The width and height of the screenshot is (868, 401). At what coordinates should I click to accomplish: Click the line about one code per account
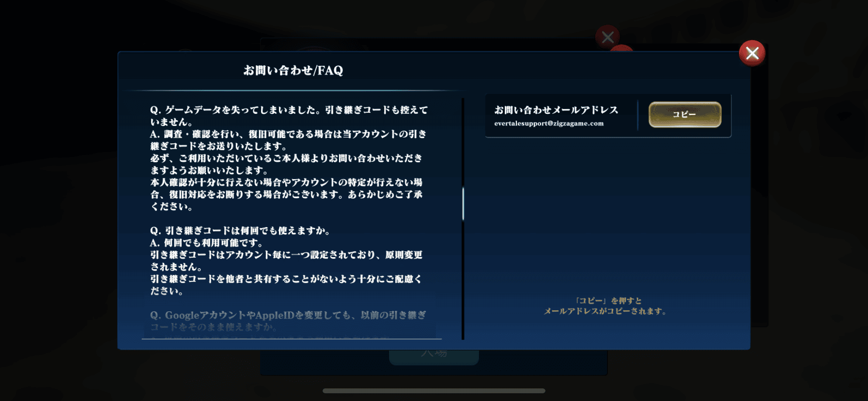(x=286, y=261)
